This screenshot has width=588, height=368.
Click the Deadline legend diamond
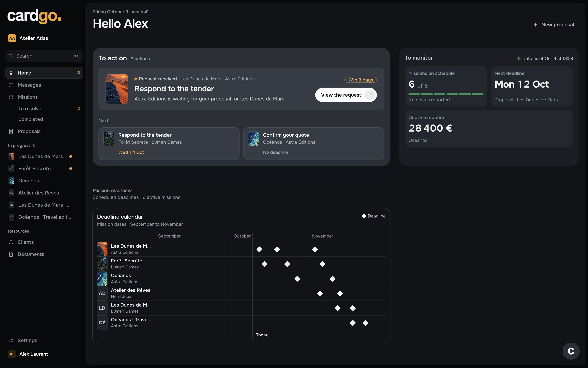[364, 216]
